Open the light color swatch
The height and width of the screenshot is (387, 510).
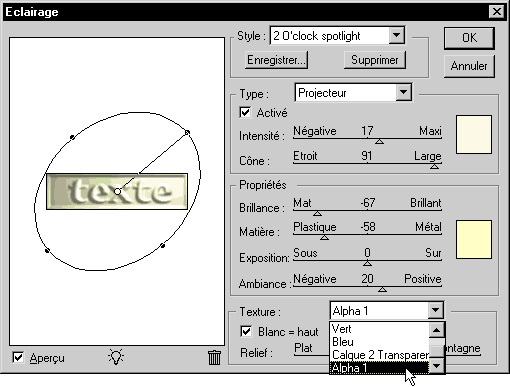coord(474,134)
